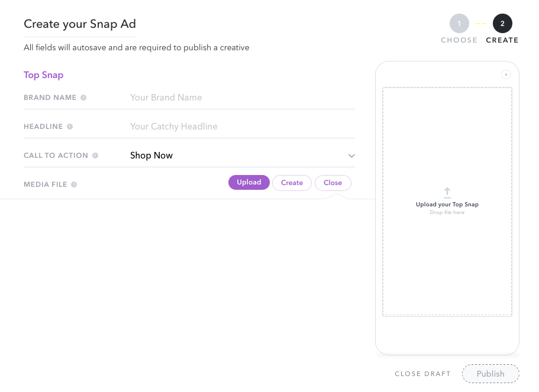Viewport: 539px width, 392px height.
Task: Click the Call to Action info icon
Action: pos(95,155)
